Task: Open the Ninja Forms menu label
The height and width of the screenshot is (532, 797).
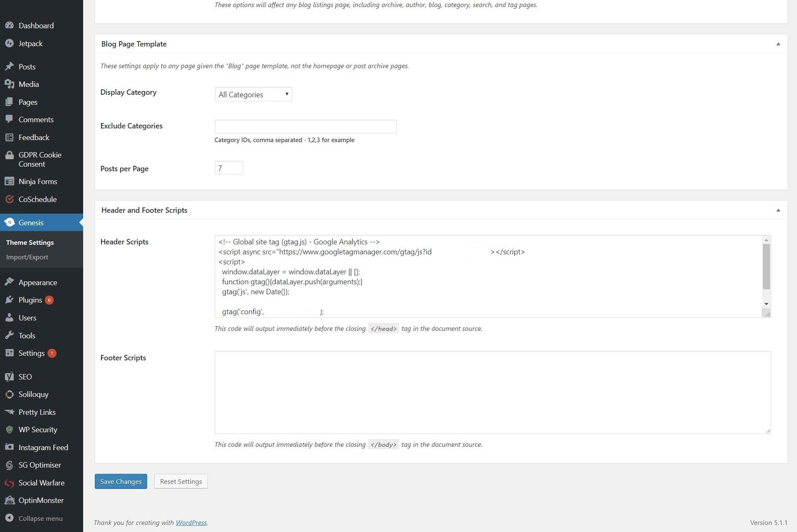Action: click(x=38, y=181)
